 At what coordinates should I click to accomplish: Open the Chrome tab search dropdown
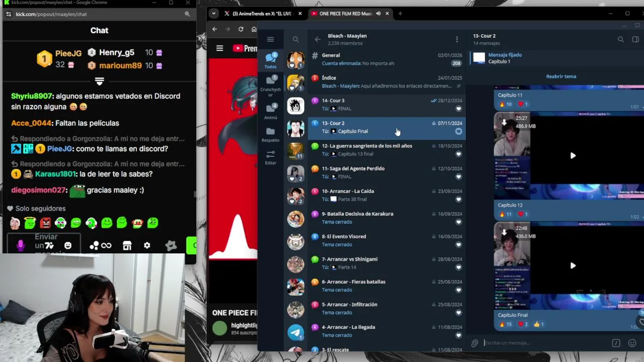click(x=214, y=14)
